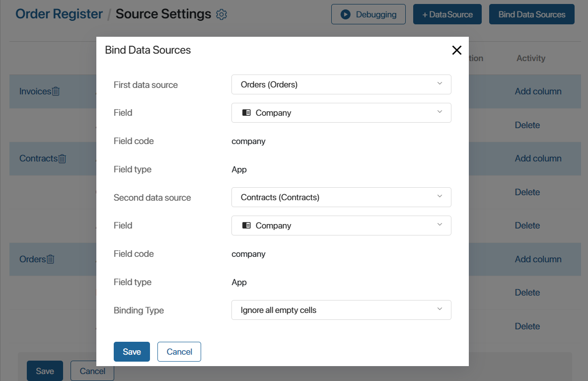Image resolution: width=588 pixels, height=381 pixels.
Task: Expand First data source dropdown
Action: coord(341,84)
